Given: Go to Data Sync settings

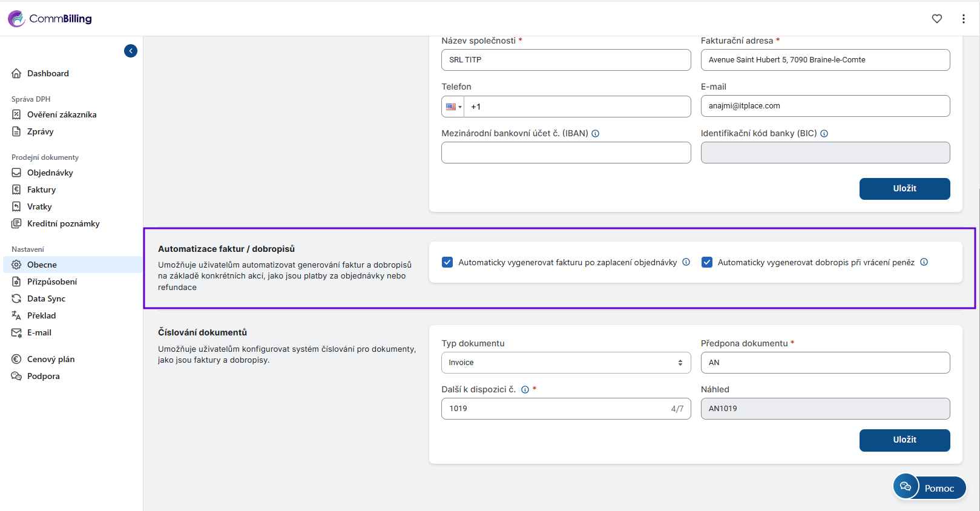Looking at the screenshot, I should [46, 298].
